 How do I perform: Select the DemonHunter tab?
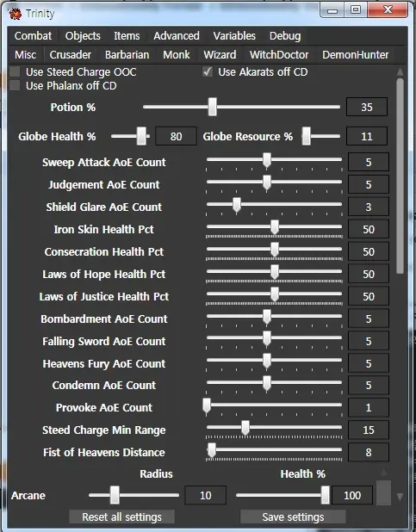[x=355, y=54]
